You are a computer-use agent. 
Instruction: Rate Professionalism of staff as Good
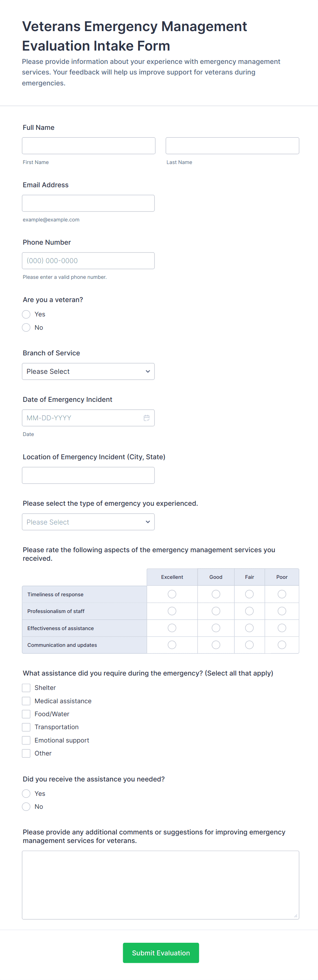pyautogui.click(x=216, y=611)
